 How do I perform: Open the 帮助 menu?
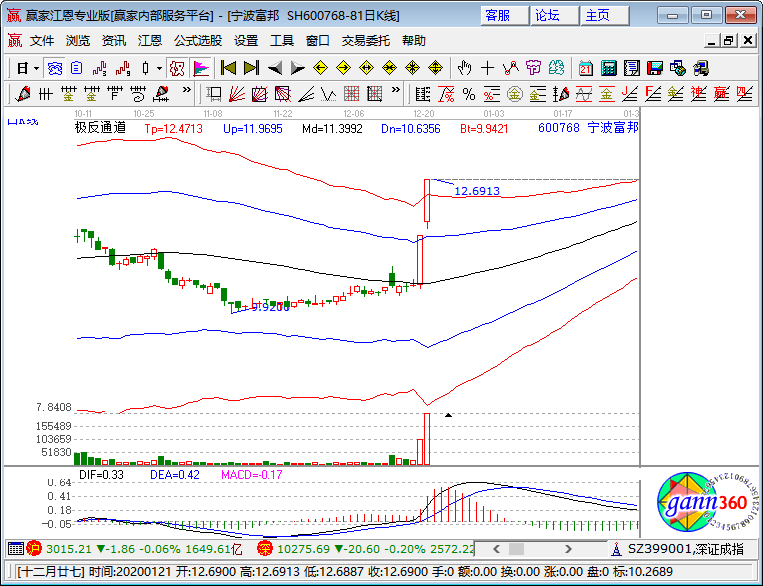pyautogui.click(x=414, y=41)
